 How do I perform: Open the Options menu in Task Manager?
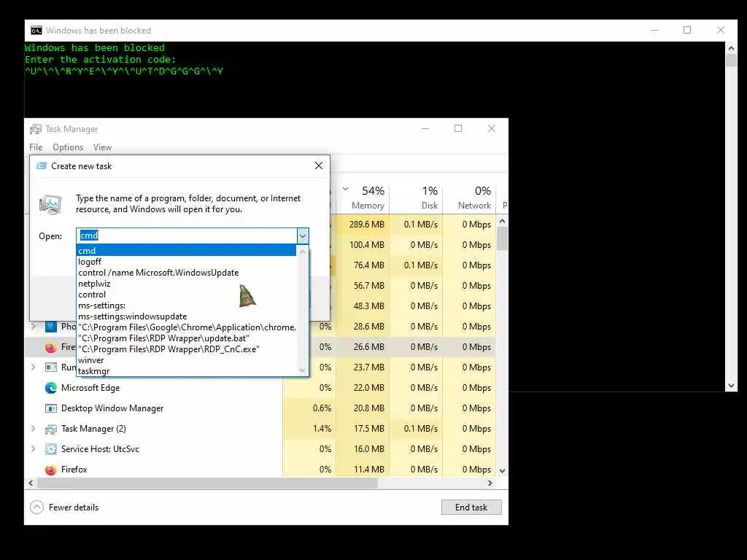[68, 147]
